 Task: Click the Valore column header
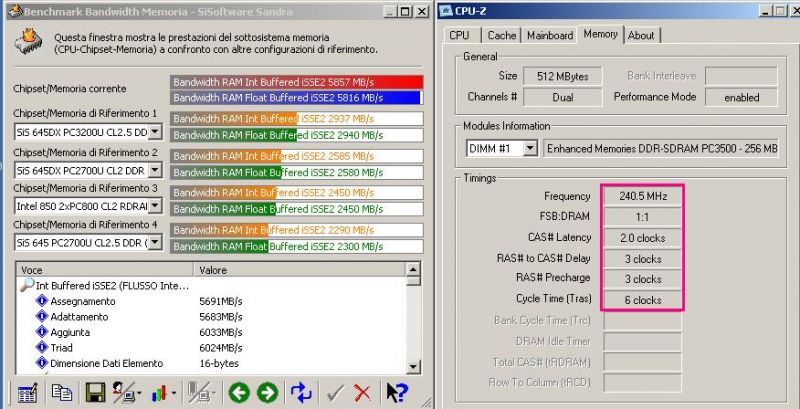point(299,270)
